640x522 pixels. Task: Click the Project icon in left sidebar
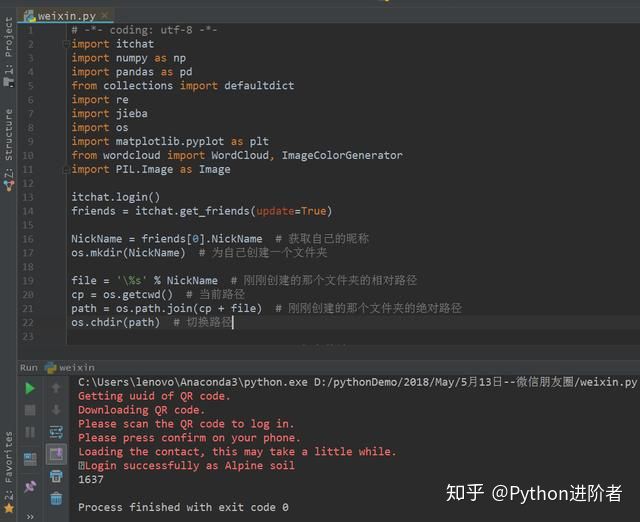(9, 82)
